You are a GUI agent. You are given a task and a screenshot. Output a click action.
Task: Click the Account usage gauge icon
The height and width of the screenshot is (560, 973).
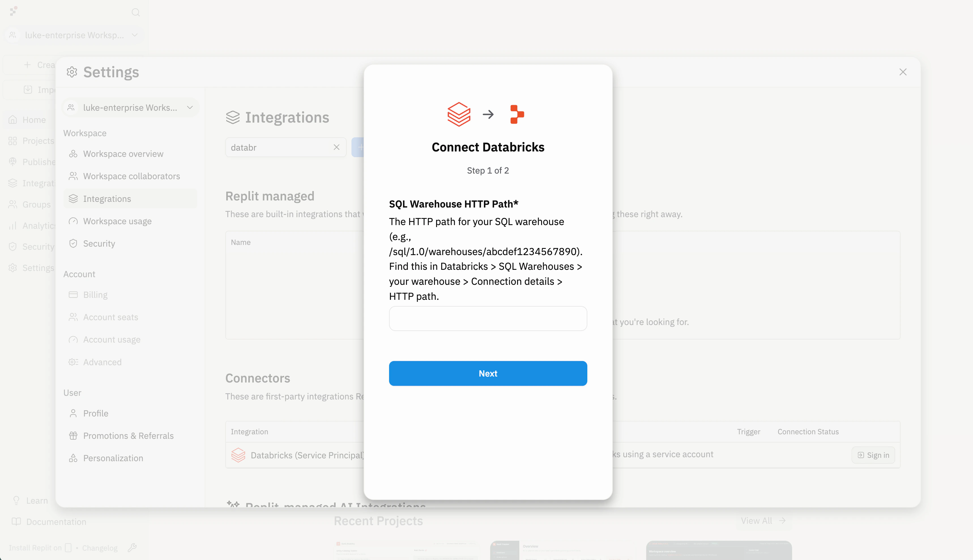[x=73, y=340]
